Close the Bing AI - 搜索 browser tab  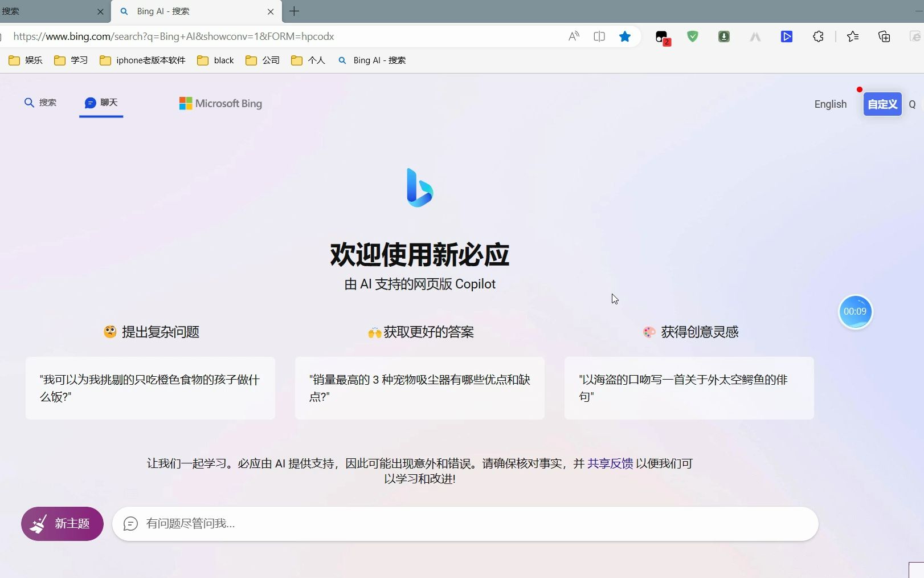(271, 11)
